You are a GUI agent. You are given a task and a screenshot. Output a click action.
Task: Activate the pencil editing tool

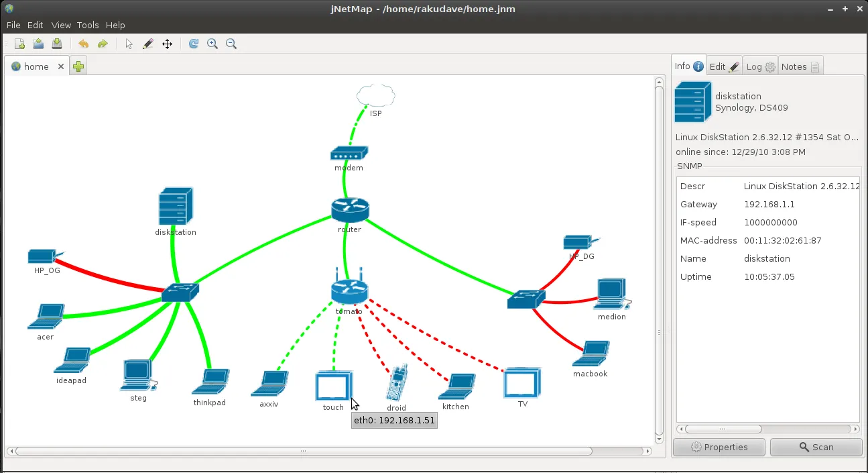pyautogui.click(x=148, y=43)
